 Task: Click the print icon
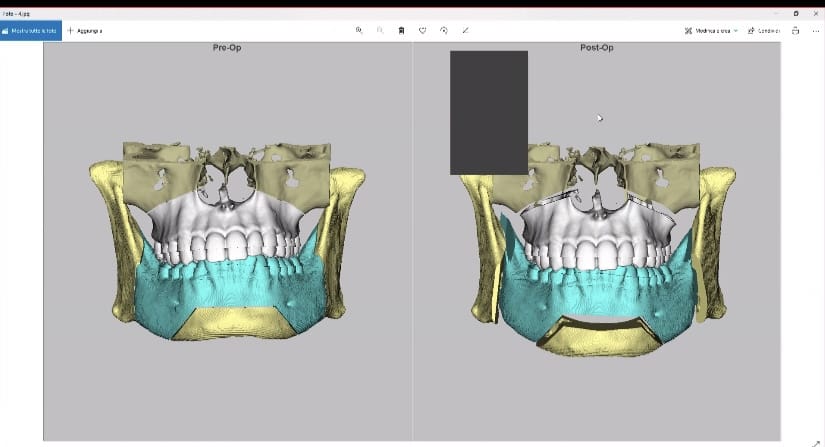795,31
